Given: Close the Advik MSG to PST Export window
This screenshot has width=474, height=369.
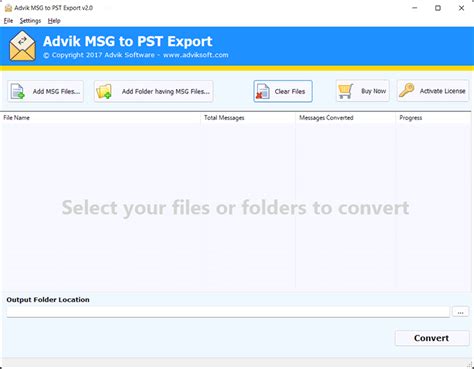Looking at the screenshot, I should click(x=461, y=8).
